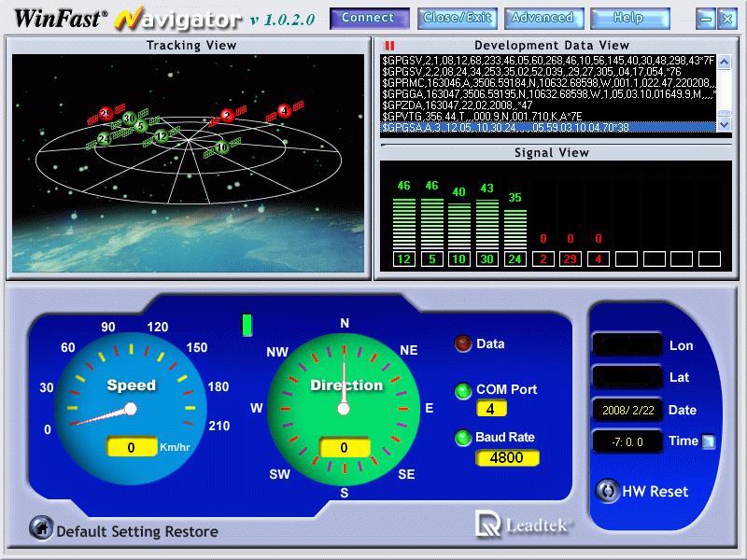Viewport: 747px width, 560px height.
Task: Minimize the WinFast Navigator window
Action: pos(706,19)
